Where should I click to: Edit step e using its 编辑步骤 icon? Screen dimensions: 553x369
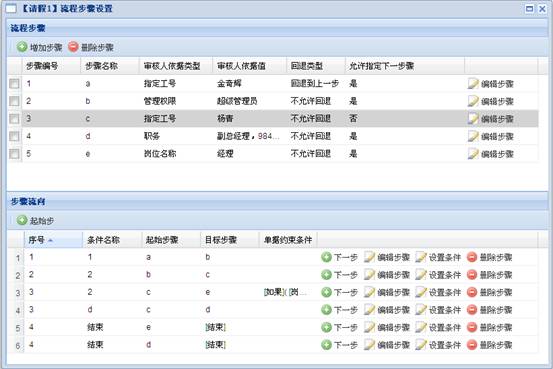[x=490, y=154]
